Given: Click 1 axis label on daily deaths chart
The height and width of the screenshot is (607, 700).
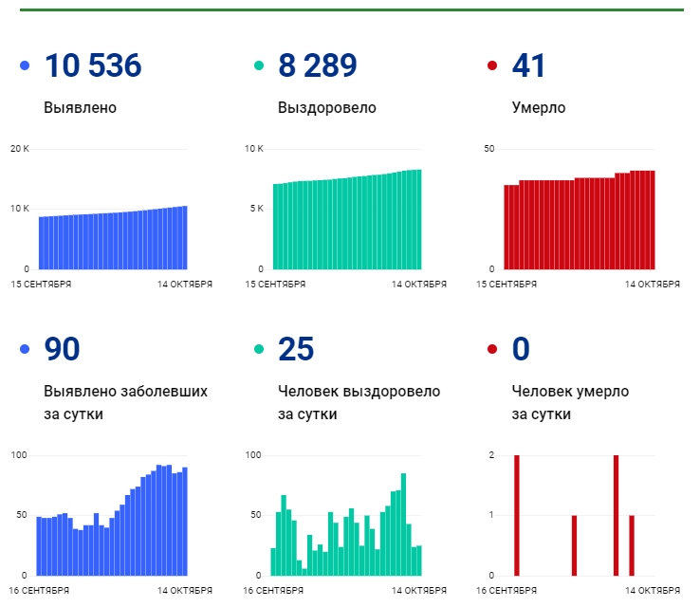Looking at the screenshot, I should [x=491, y=515].
